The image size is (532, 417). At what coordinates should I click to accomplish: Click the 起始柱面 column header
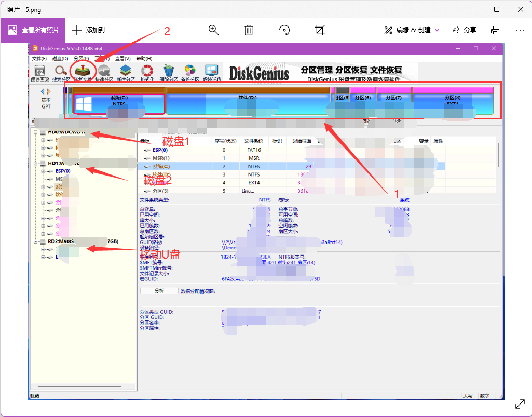point(302,141)
